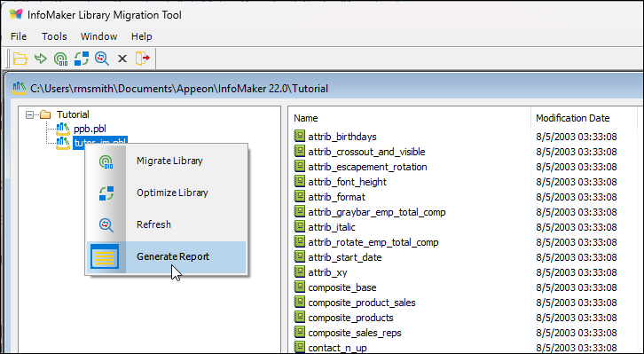644x354 pixels.
Task: Click icon next to attrib_crossout_and_visible
Action: 300,151
